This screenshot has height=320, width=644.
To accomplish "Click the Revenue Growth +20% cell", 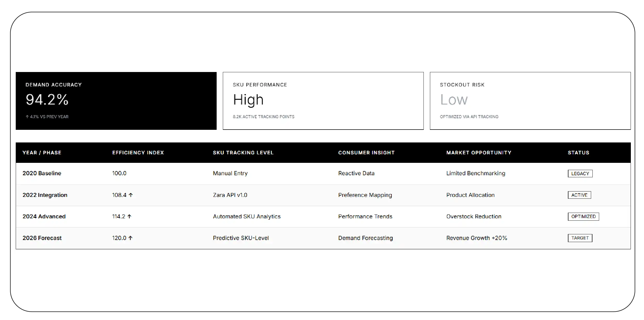I will (x=477, y=238).
